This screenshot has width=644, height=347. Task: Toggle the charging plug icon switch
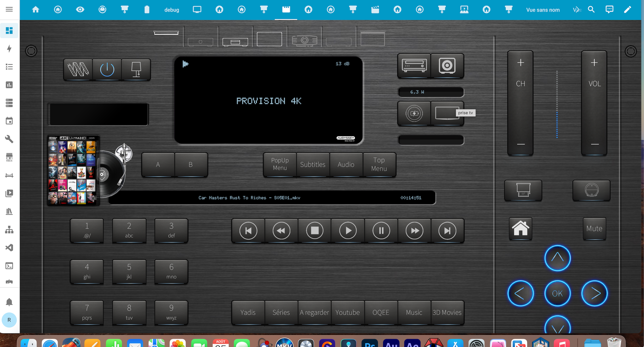[x=414, y=113]
